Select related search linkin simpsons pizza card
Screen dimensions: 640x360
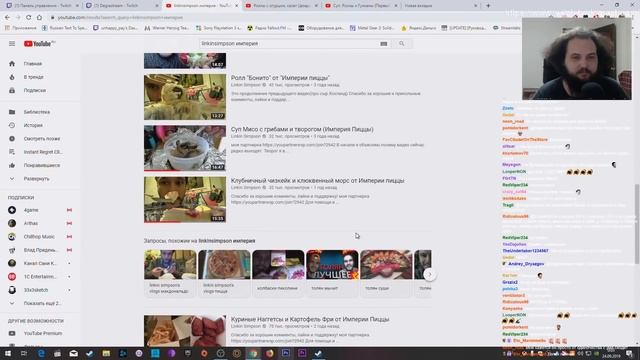pyautogui.click(x=224, y=273)
